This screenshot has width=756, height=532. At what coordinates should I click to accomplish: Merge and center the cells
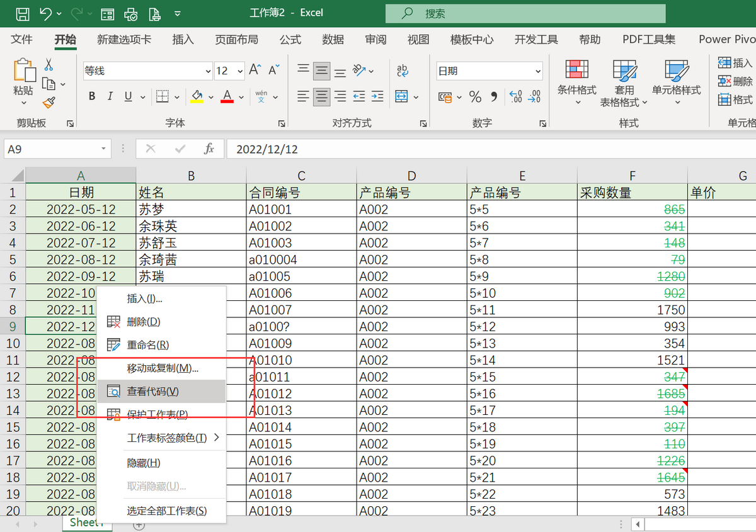[402, 96]
